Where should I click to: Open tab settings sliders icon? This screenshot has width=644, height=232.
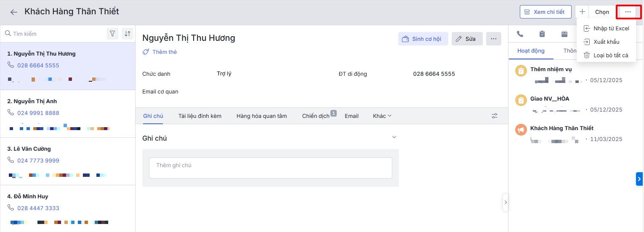point(495,116)
